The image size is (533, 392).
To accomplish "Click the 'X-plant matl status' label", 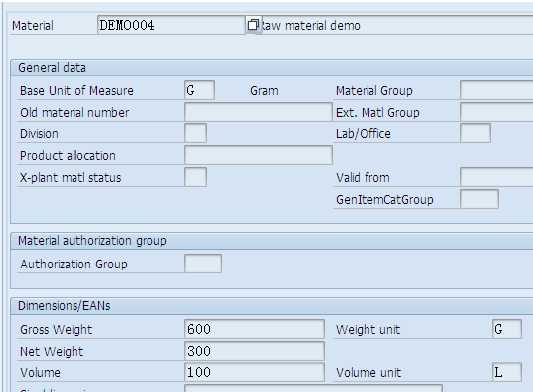I will tap(70, 177).
